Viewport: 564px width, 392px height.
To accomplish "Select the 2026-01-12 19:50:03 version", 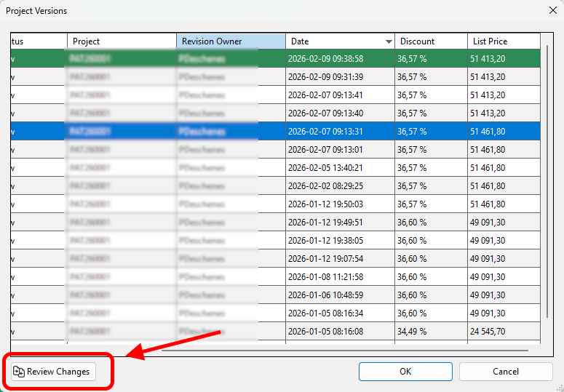I will click(x=335, y=204).
